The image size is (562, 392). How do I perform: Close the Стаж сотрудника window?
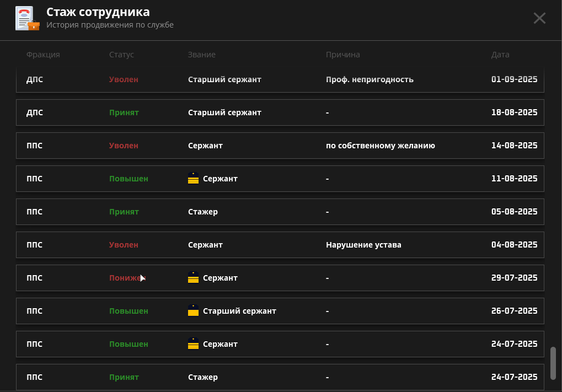[539, 18]
